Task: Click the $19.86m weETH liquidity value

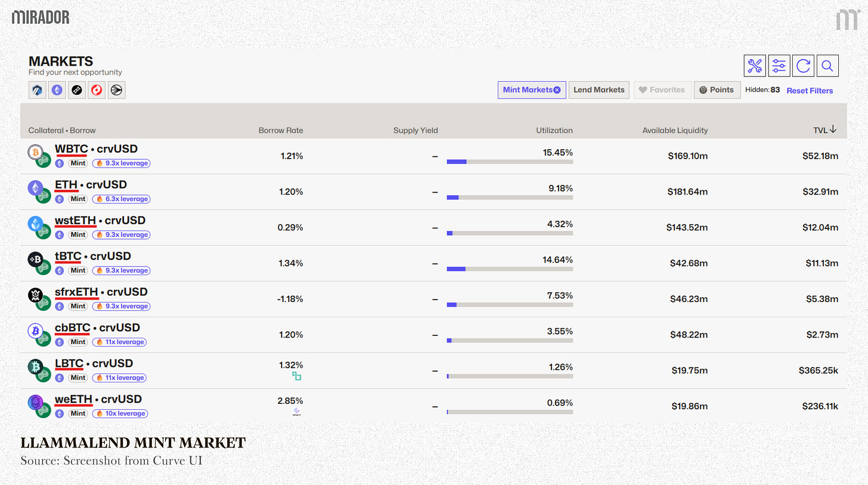Action: pyautogui.click(x=690, y=406)
